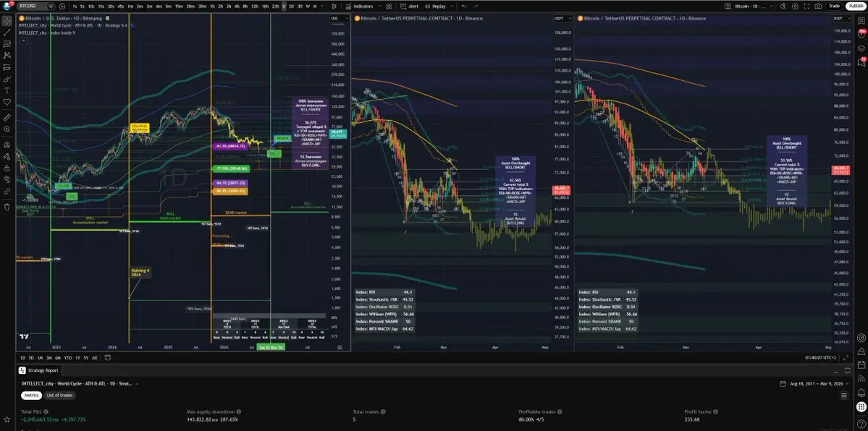The image size is (868, 431).
Task: Click the info icon beside Max equity drawdown
Action: coord(240,412)
